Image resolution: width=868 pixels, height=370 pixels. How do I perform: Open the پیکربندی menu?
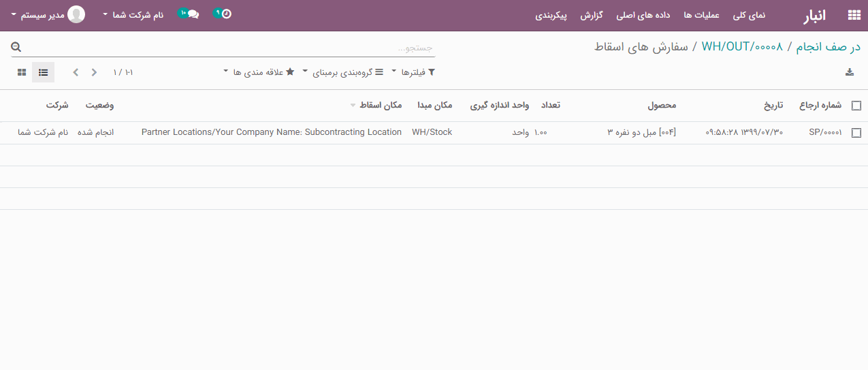[x=551, y=15]
